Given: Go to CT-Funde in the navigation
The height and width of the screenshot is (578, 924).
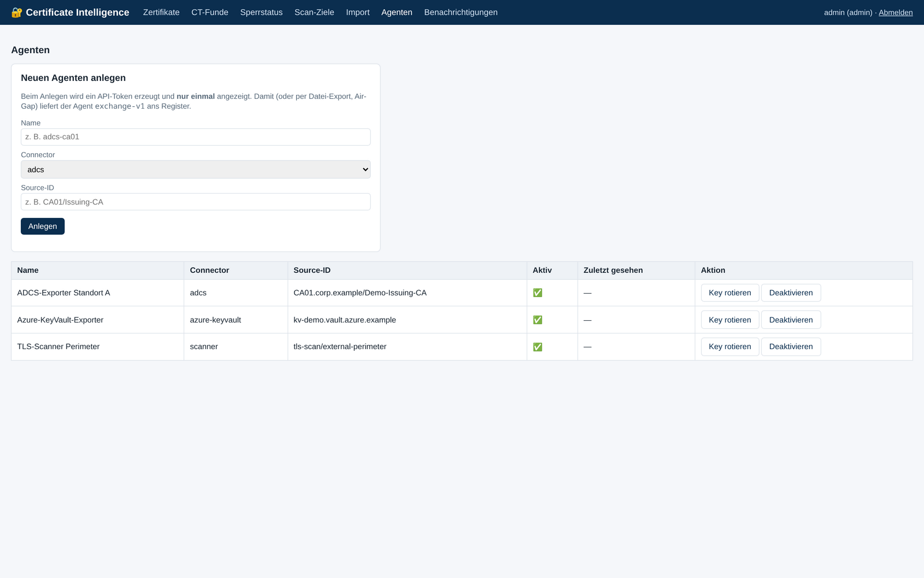Looking at the screenshot, I should [210, 12].
